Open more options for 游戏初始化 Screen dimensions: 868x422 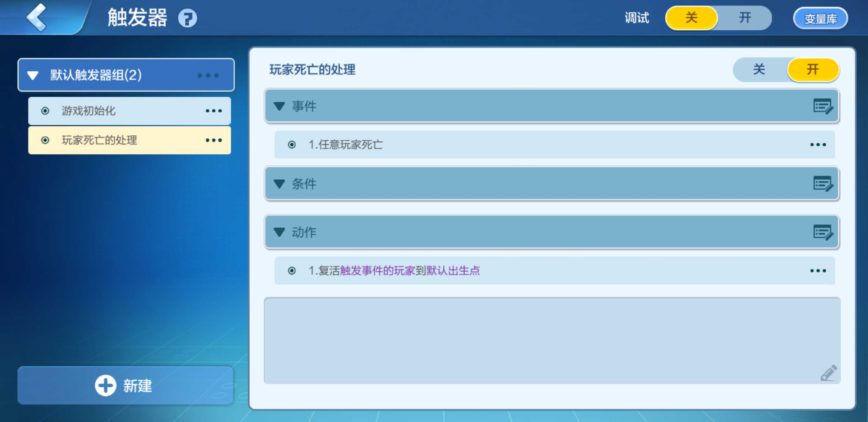214,111
